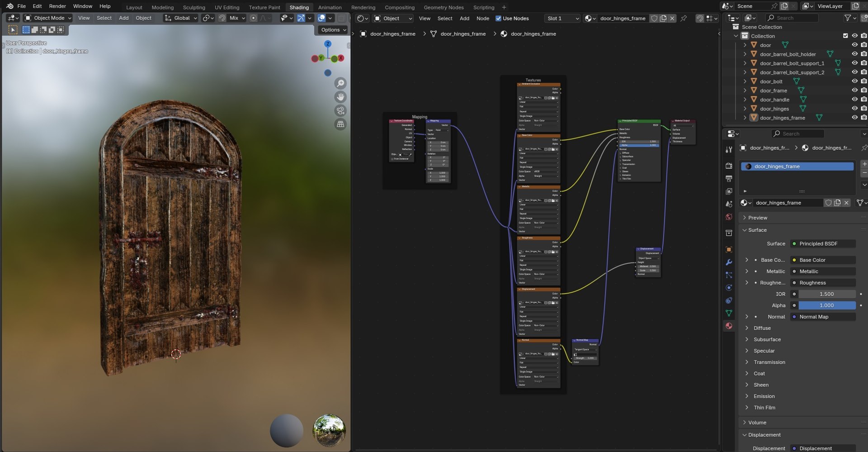Open the Object Data mesh tab

click(729, 313)
